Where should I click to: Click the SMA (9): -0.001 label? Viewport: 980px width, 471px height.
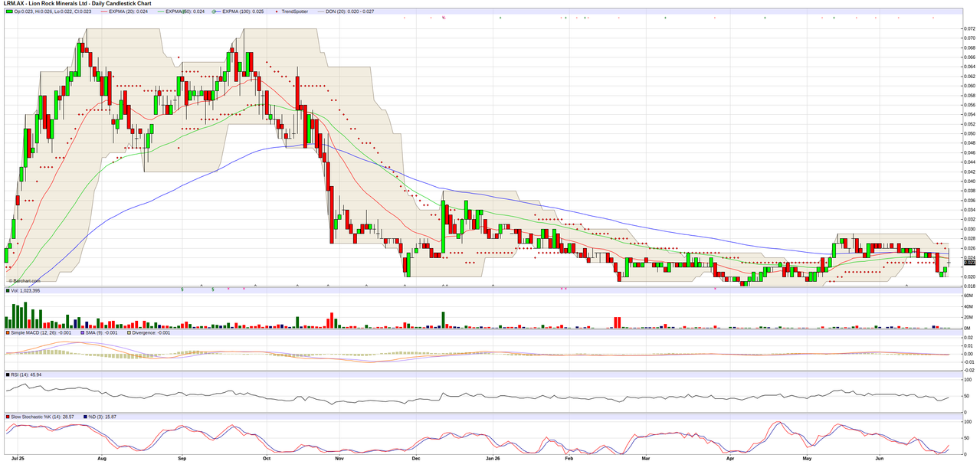tap(100, 333)
